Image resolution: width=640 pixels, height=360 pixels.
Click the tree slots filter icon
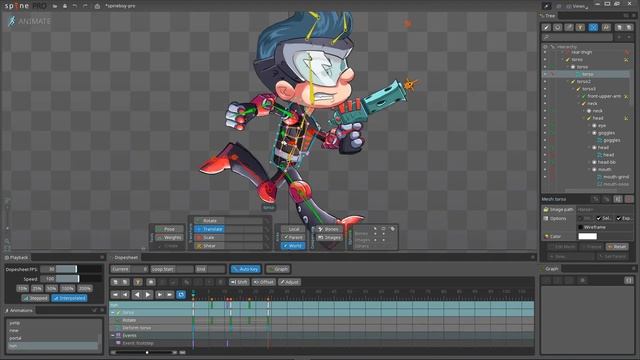pos(558,27)
